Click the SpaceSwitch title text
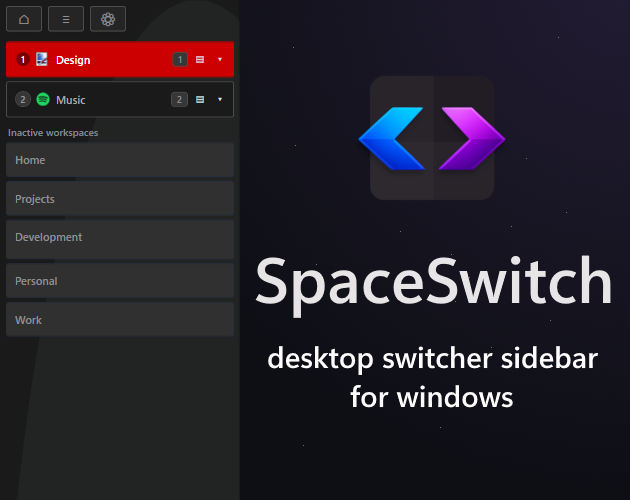The width and height of the screenshot is (630, 500). [x=434, y=285]
